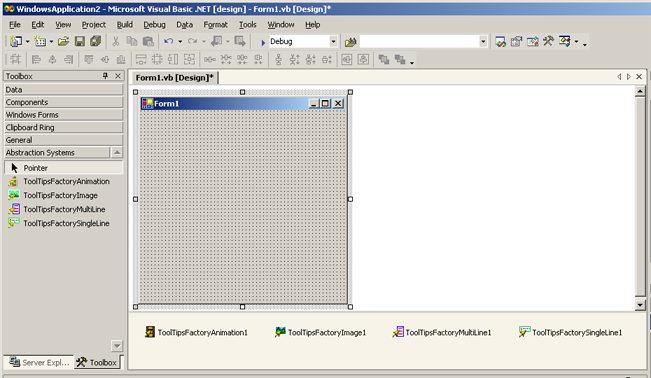
Task: Open the New Project dropdown arrow
Action: click(27, 42)
